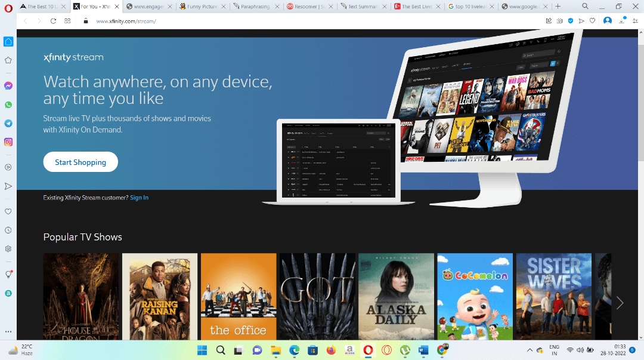Switch to the Resoomer tab
The width and height of the screenshot is (644, 360).
[x=309, y=7]
